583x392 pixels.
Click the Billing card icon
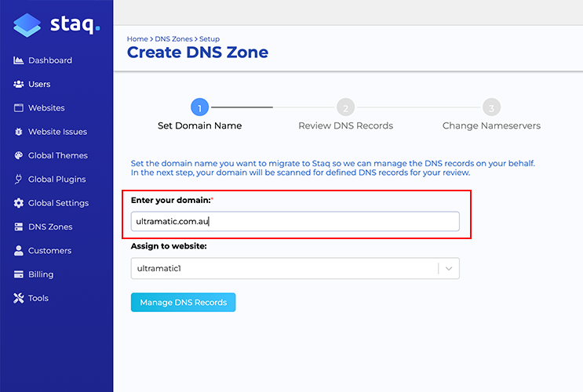[x=19, y=274]
